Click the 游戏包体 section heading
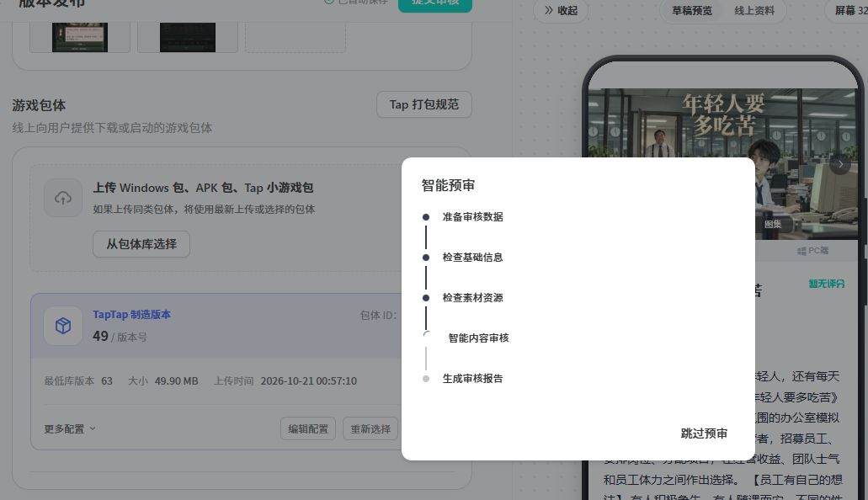This screenshot has height=500, width=868. [39, 105]
